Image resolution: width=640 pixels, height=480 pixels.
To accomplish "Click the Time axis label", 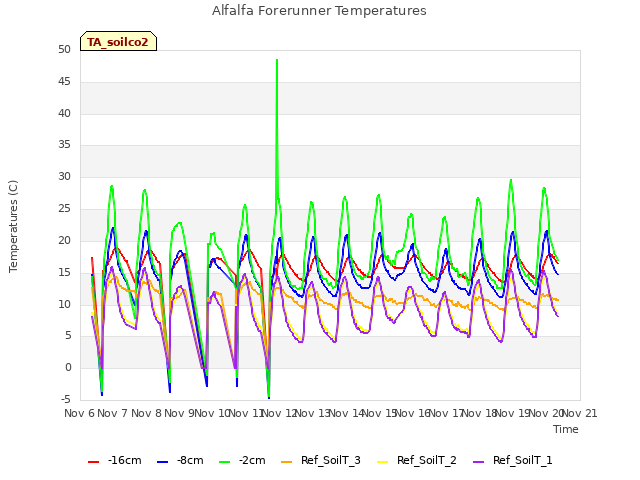I will 566,429.
